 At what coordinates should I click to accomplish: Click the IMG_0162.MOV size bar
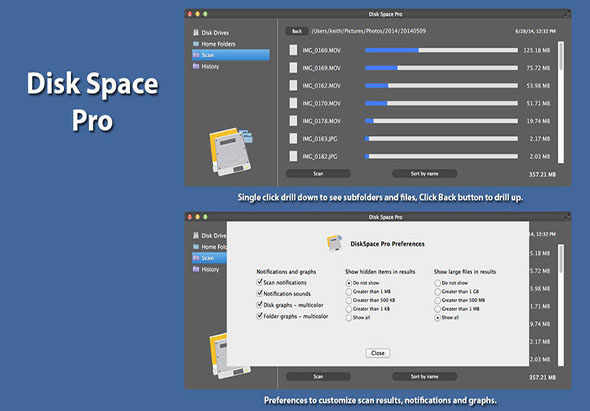click(441, 85)
